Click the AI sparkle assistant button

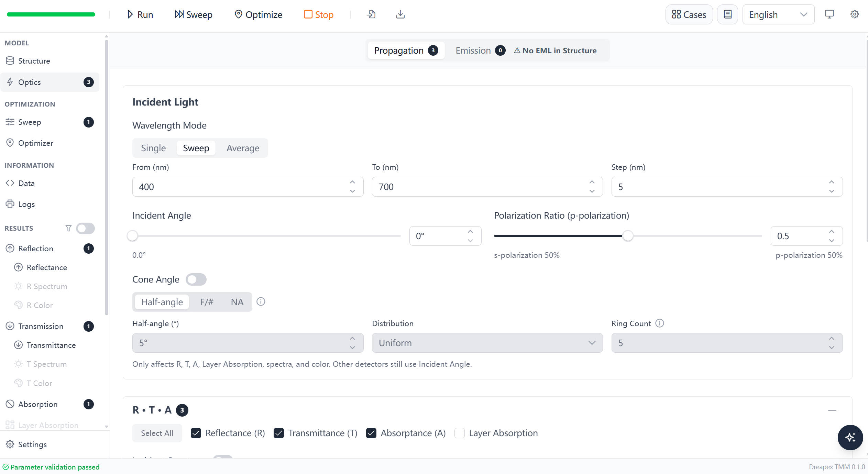[x=850, y=437]
